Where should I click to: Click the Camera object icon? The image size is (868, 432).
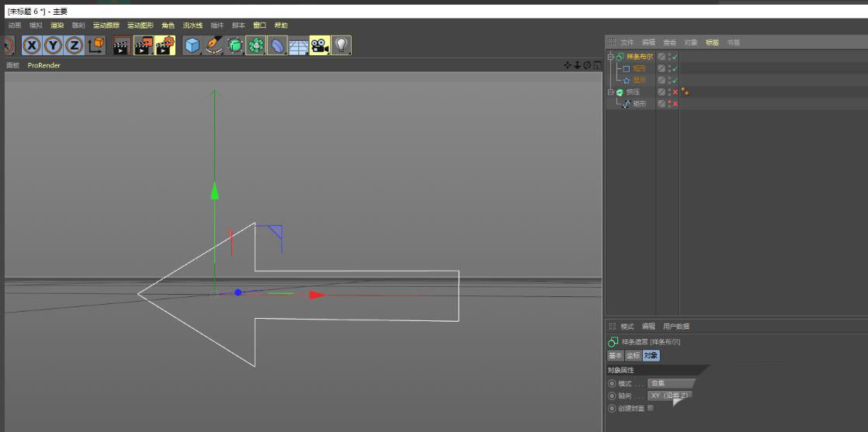pyautogui.click(x=320, y=46)
